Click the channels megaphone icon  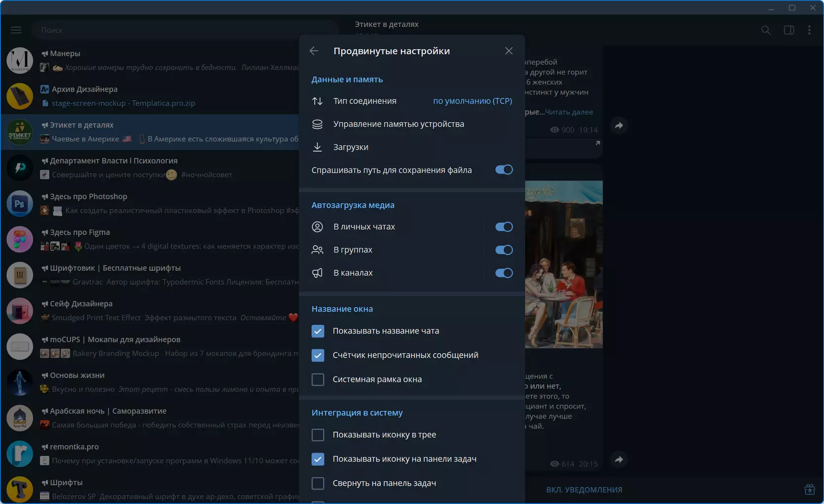[x=317, y=273]
